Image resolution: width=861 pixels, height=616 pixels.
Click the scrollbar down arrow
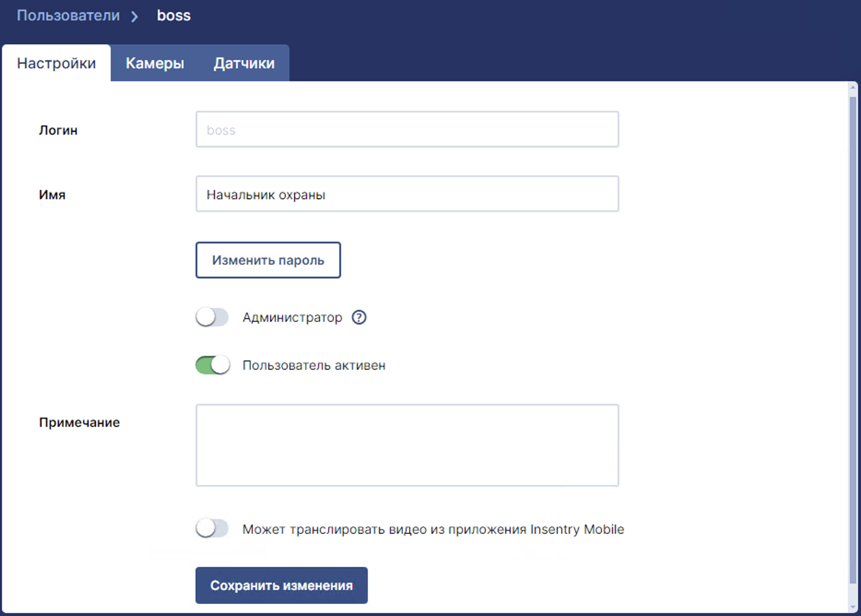pyautogui.click(x=853, y=607)
